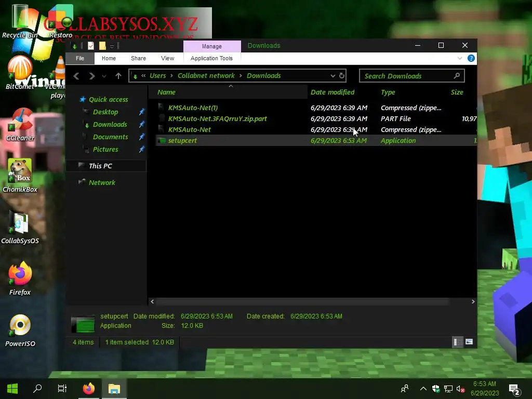
Task: Click the muted volume tray icon
Action: 460,389
